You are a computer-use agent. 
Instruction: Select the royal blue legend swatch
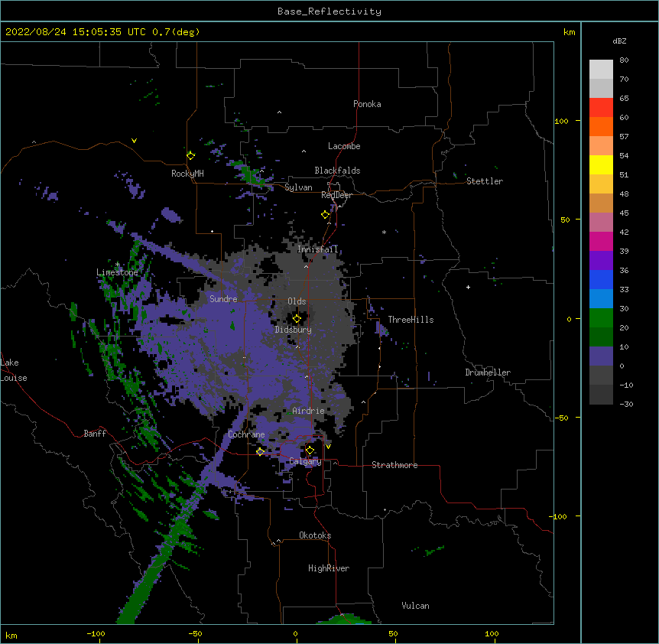tap(601, 279)
